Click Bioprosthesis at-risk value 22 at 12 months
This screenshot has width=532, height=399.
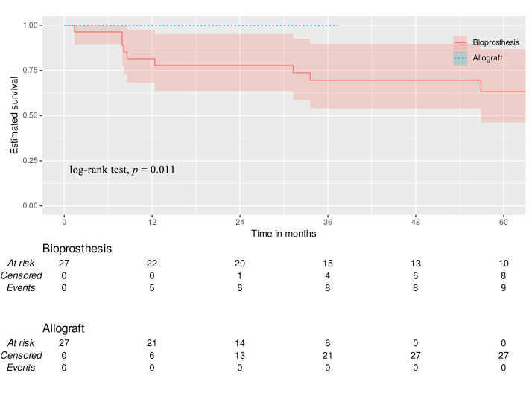point(152,264)
